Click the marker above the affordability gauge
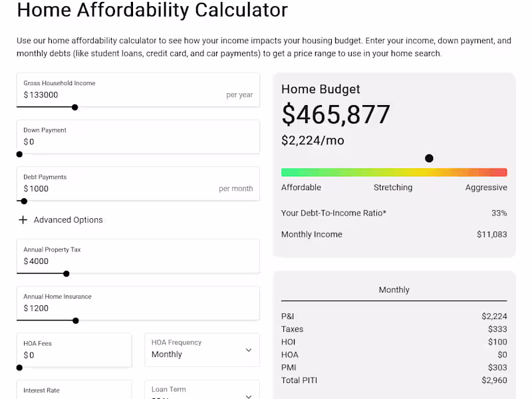The width and height of the screenshot is (532, 399). [429, 158]
